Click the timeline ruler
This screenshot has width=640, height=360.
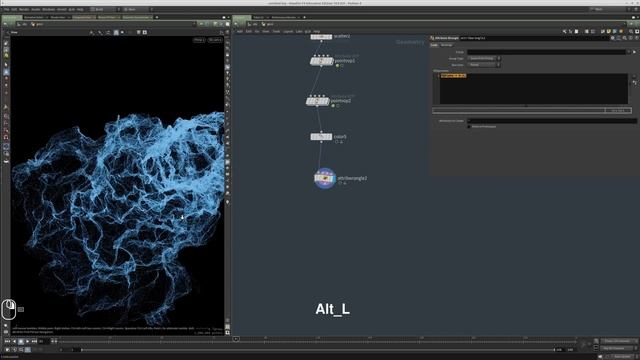point(318,340)
